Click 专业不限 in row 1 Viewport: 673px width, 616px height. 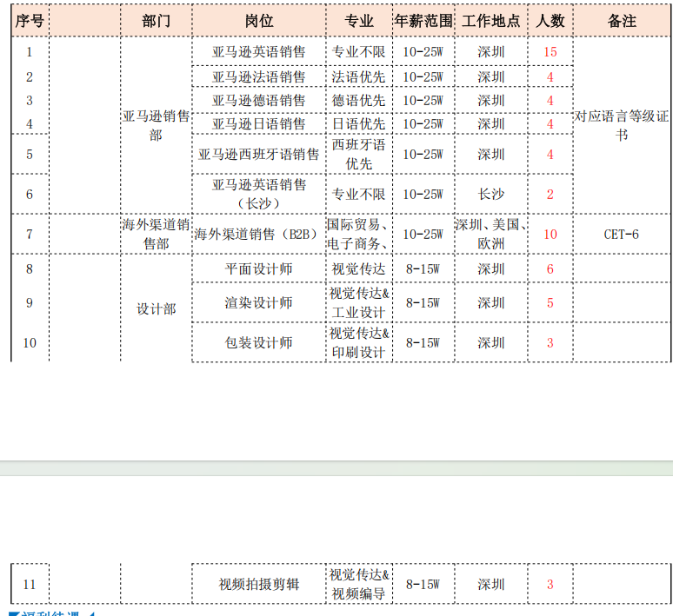click(x=359, y=51)
